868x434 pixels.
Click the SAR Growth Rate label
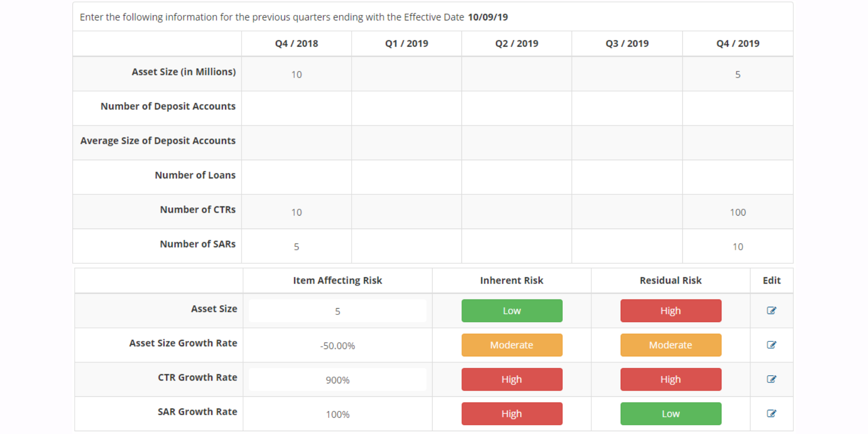[x=198, y=411]
